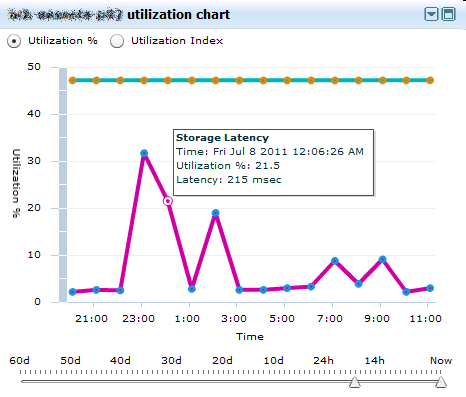466x397 pixels.
Task: Click the latency data point at 9:00
Action: (383, 260)
